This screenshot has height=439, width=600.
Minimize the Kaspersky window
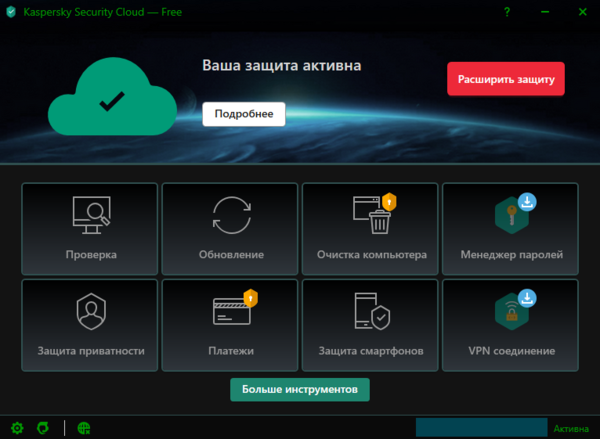tap(545, 12)
